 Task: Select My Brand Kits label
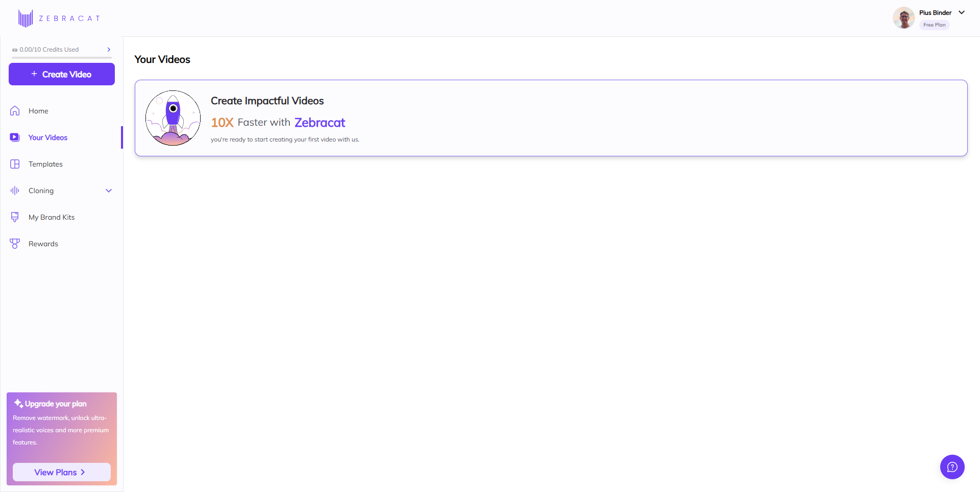(52, 217)
